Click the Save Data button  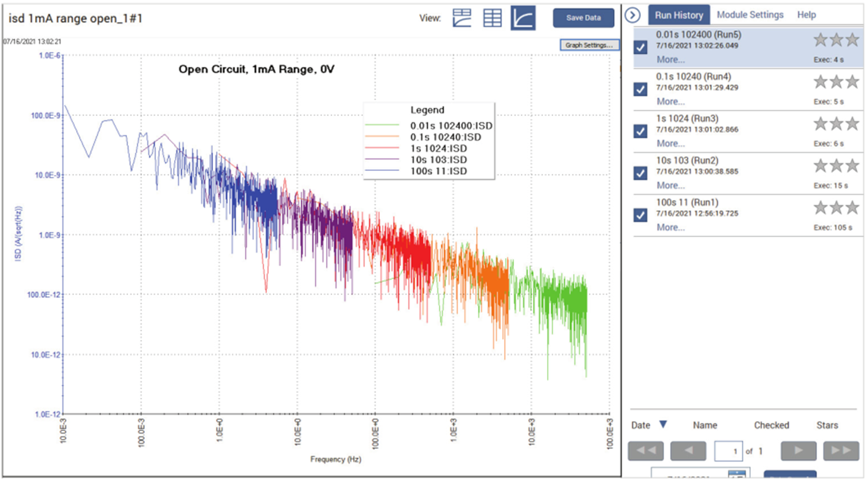[583, 18]
